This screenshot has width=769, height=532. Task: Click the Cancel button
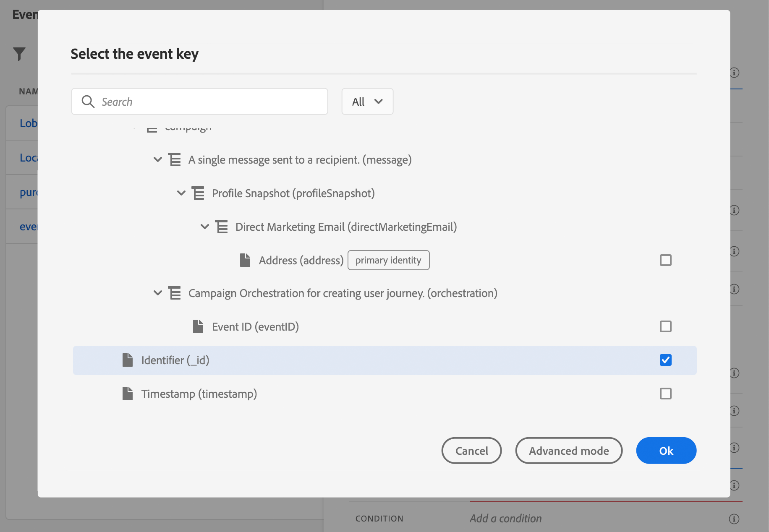click(471, 451)
